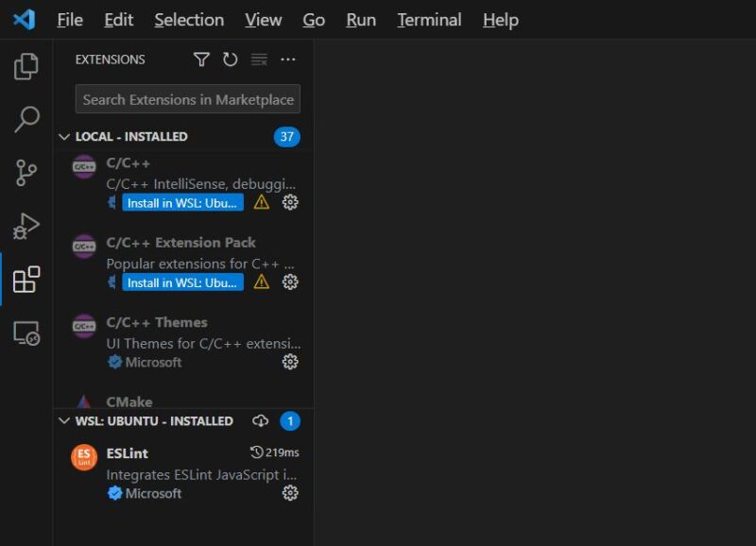Collapse the WSL: UBUNTU - INSTALLED section
The width and height of the screenshot is (756, 546).
point(62,420)
